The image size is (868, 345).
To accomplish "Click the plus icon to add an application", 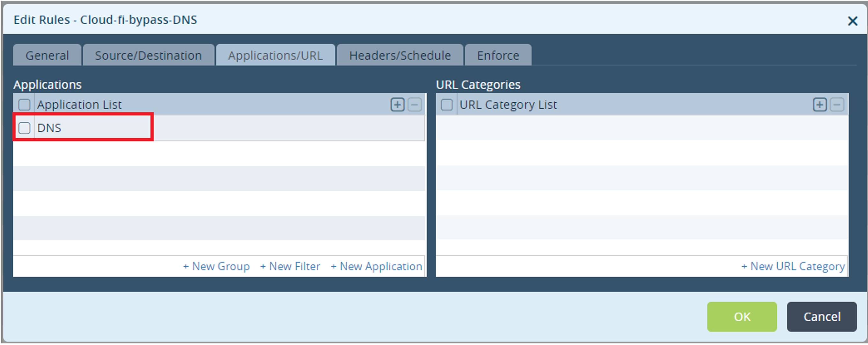I will click(398, 105).
